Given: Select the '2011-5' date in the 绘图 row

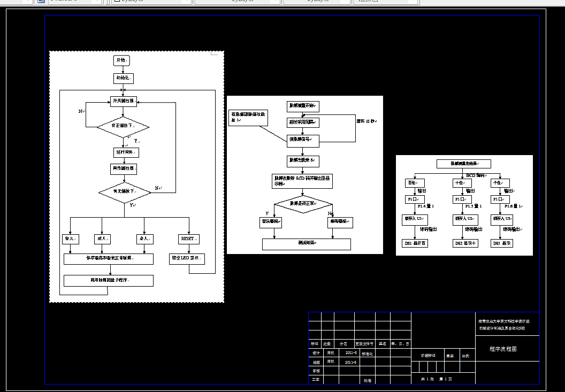Looking at the screenshot, I should tap(351, 362).
